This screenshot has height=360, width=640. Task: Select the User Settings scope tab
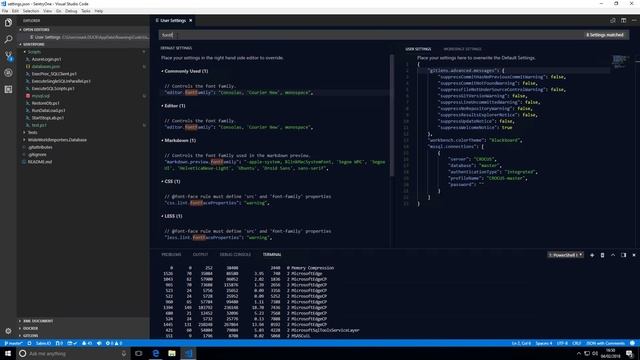tap(418, 49)
